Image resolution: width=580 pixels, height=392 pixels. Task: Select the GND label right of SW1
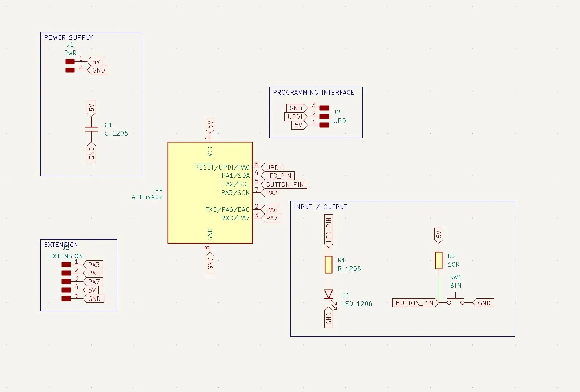click(483, 303)
